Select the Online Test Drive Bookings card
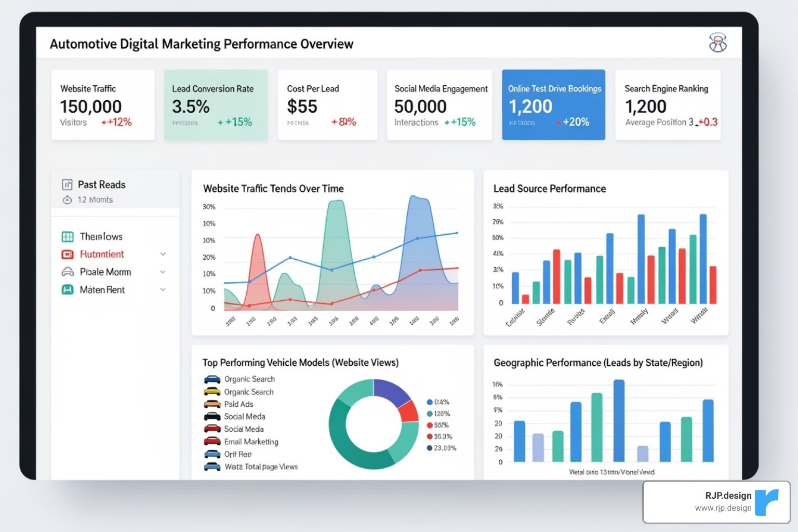 point(553,104)
